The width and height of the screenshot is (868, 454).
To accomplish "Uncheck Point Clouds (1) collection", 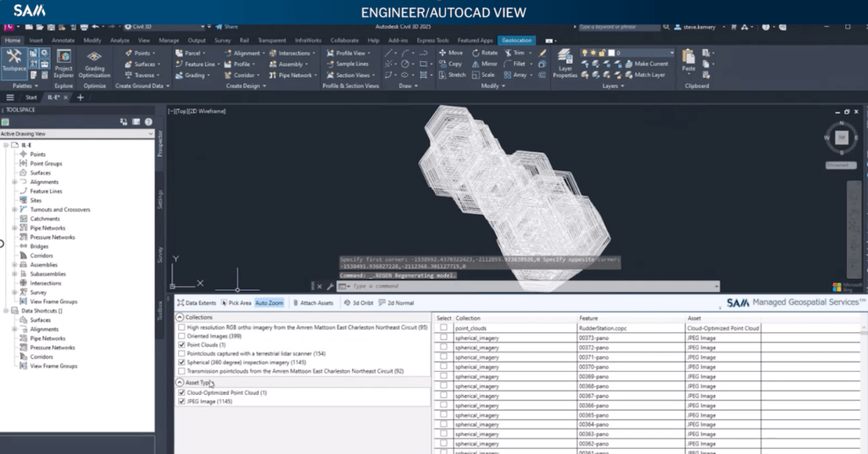I will (181, 345).
